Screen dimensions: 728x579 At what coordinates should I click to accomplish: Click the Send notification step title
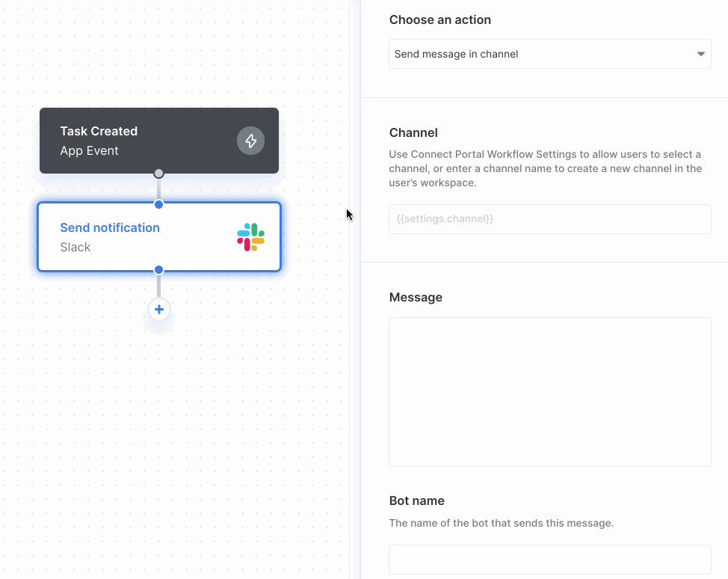tap(110, 227)
